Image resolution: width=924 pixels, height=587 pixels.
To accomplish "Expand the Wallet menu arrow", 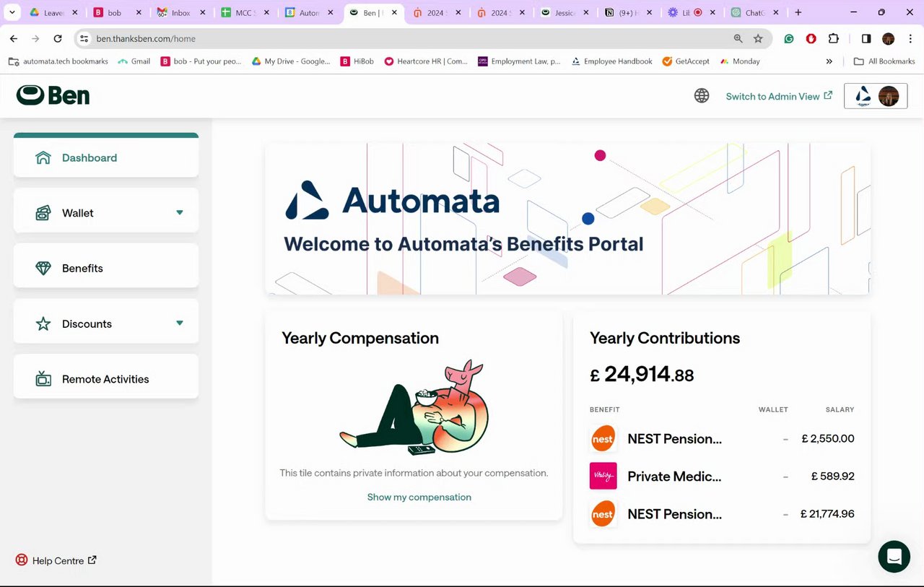I will click(180, 213).
